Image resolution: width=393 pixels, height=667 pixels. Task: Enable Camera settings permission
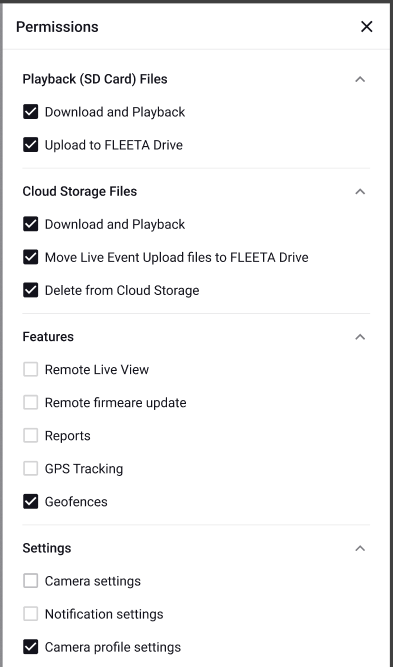coord(31,581)
